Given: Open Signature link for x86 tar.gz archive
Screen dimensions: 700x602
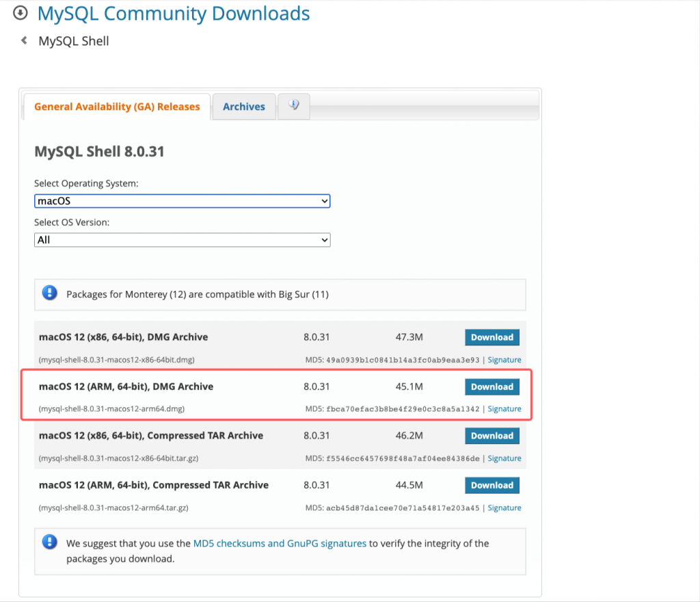Looking at the screenshot, I should pyautogui.click(x=504, y=458).
